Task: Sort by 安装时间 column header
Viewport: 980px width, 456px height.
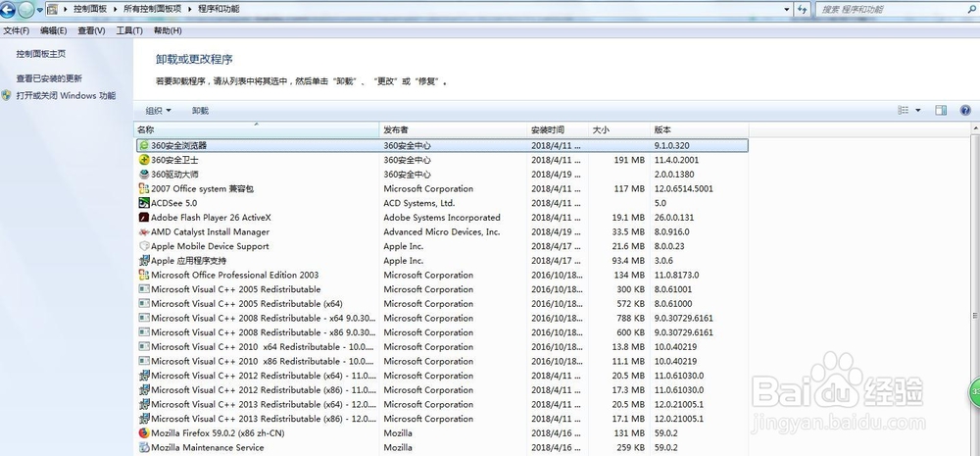Action: pos(559,130)
